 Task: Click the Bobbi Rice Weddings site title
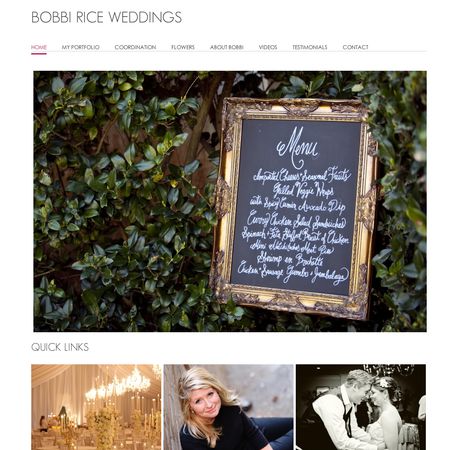107,17
